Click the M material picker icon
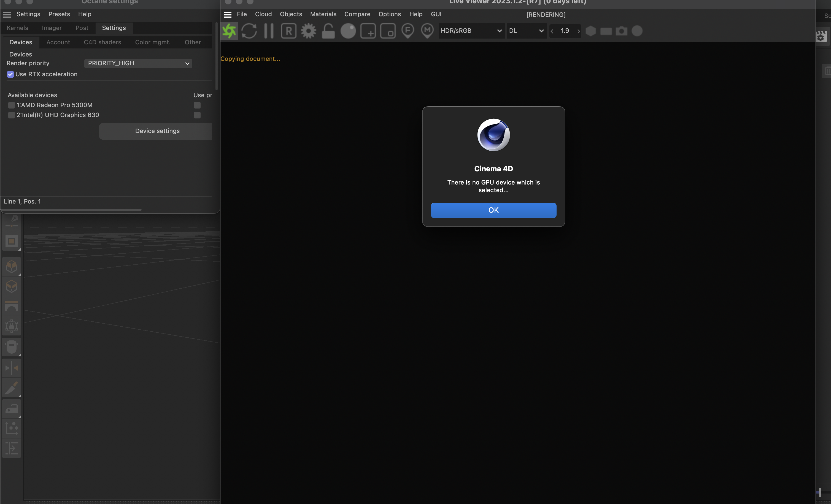 pos(427,31)
